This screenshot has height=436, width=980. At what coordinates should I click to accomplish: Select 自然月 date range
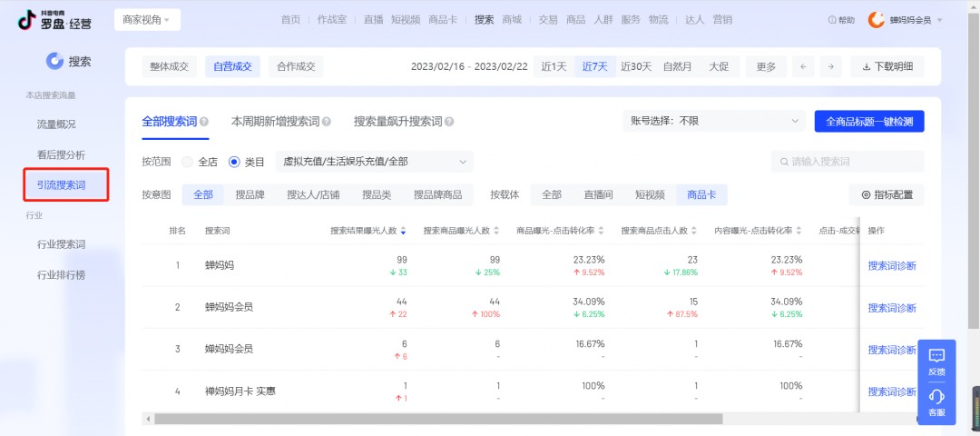[677, 67]
